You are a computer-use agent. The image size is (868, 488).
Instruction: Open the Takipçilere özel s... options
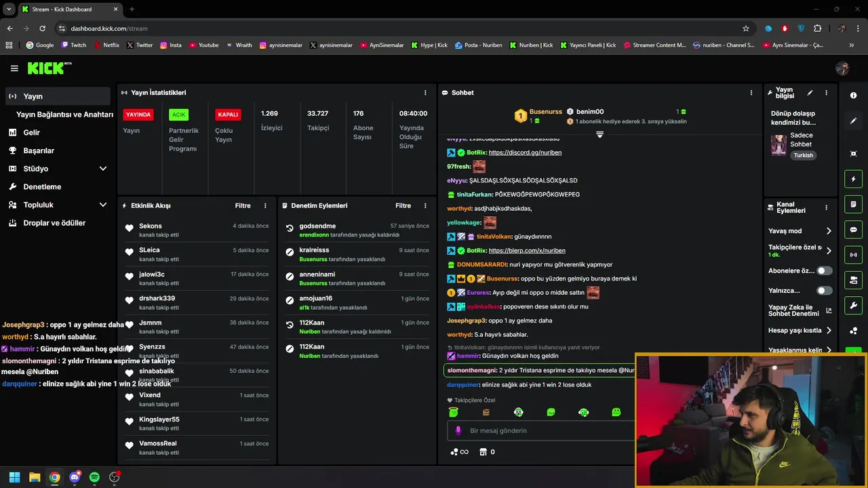coord(800,251)
